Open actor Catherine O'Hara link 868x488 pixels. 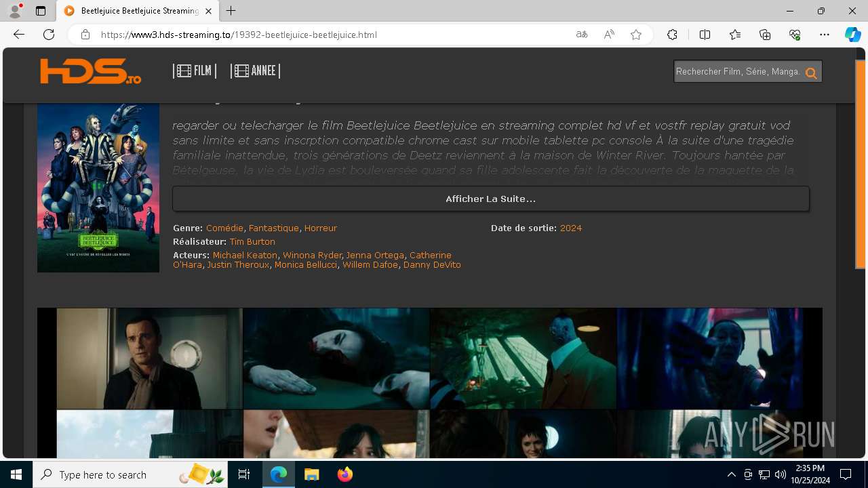click(431, 256)
